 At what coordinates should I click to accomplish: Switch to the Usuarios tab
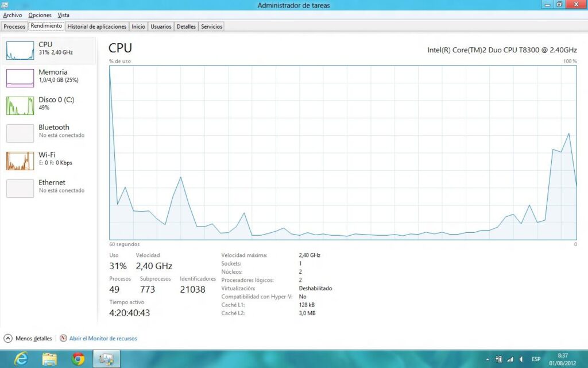(x=161, y=26)
